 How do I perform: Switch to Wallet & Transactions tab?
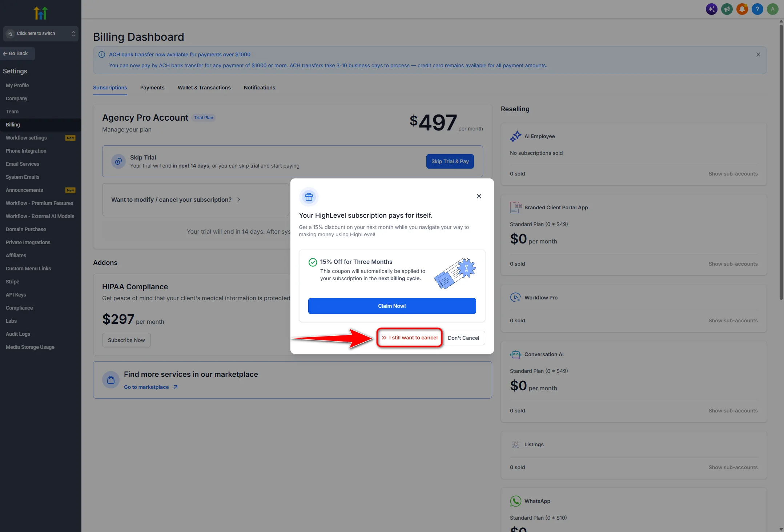point(204,88)
